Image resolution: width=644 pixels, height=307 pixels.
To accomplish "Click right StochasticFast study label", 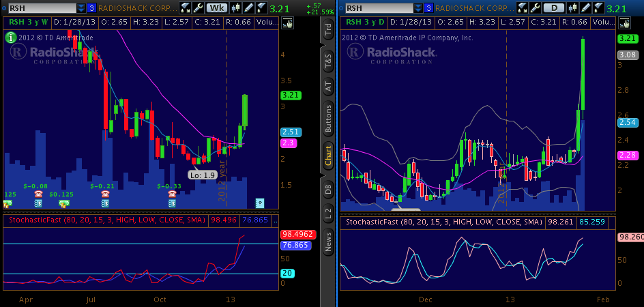I will [444, 222].
